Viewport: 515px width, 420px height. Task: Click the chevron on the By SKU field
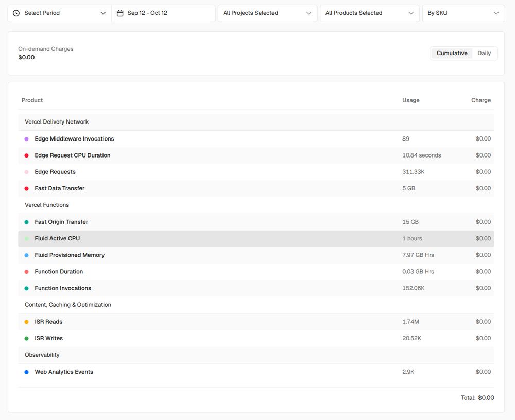coord(496,13)
